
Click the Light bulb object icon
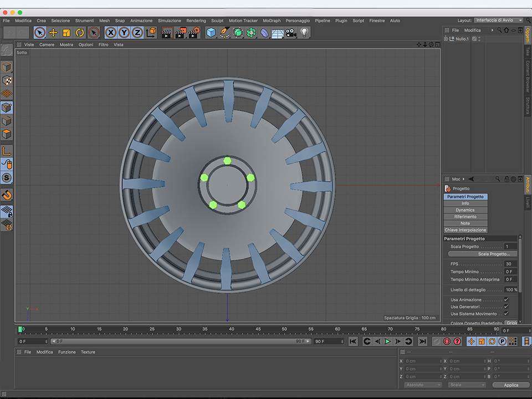pyautogui.click(x=304, y=33)
